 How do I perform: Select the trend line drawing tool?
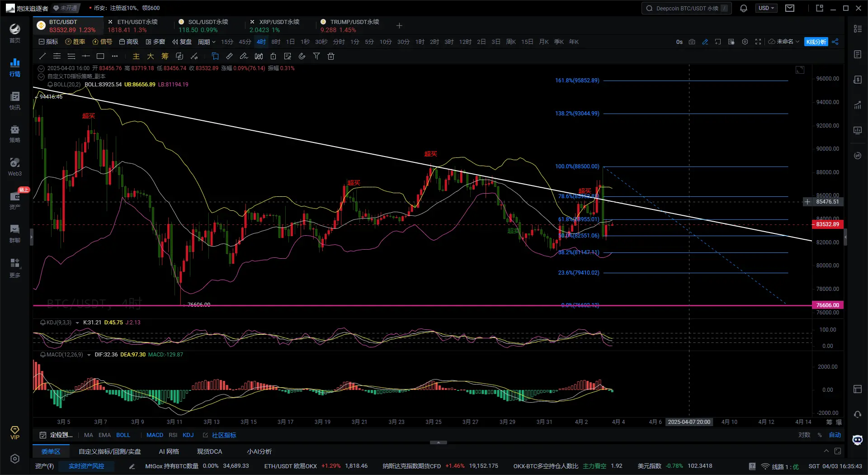coord(42,56)
